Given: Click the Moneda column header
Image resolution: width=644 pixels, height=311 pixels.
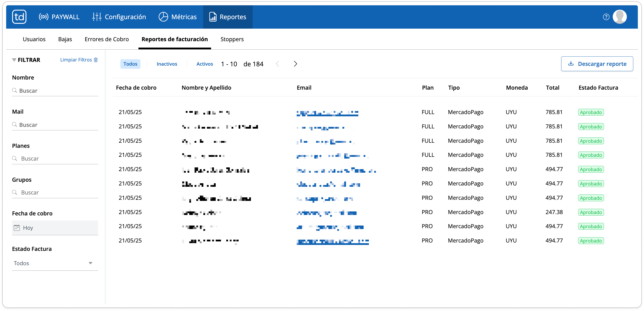Looking at the screenshot, I should (x=517, y=88).
